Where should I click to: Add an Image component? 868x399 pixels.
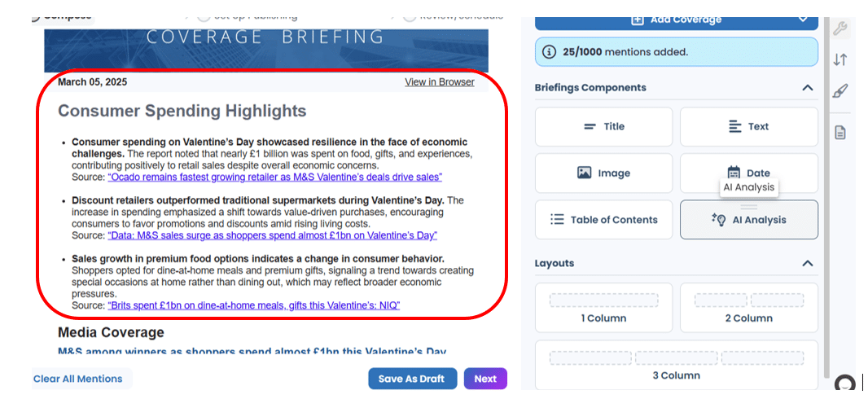[x=603, y=173]
